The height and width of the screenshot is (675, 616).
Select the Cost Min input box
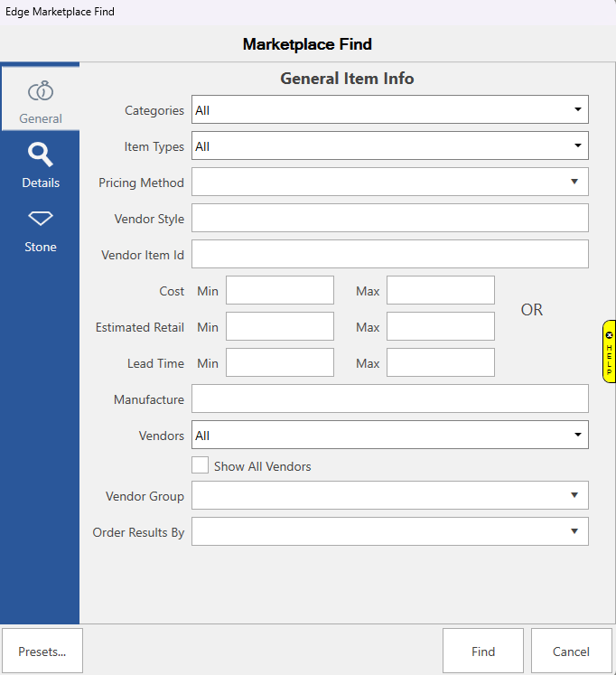[x=280, y=290]
